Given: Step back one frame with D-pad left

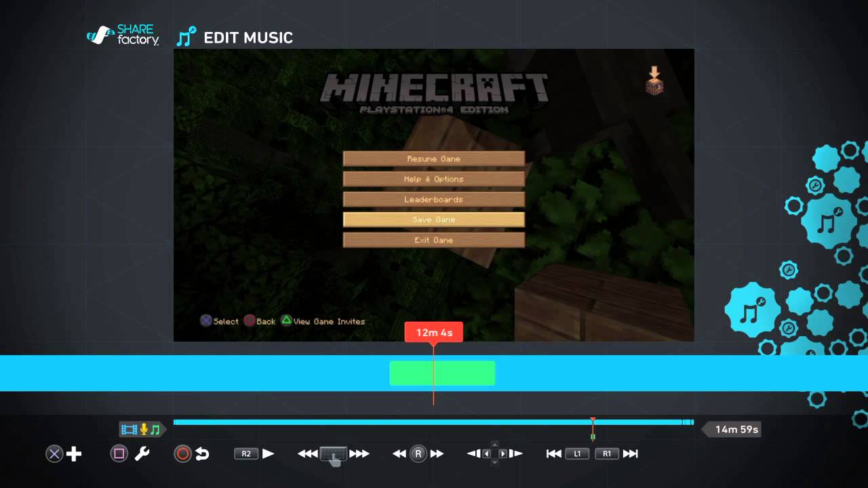Looking at the screenshot, I should (x=473, y=454).
